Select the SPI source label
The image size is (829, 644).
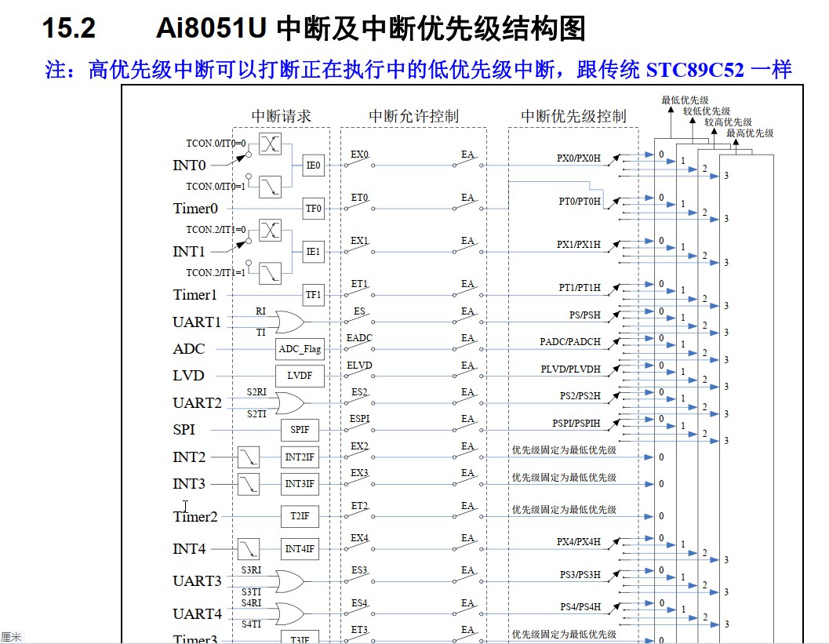[x=184, y=429]
